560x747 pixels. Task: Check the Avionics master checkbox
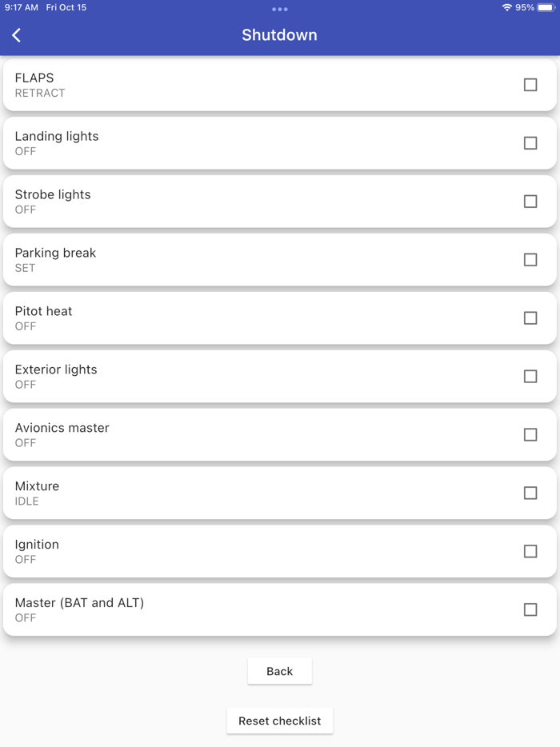tap(530, 435)
